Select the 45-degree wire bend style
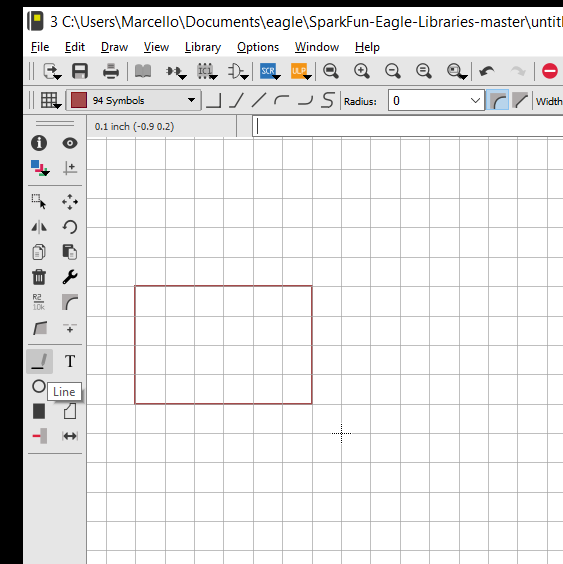Image resolution: width=563 pixels, height=564 pixels. coord(236,100)
